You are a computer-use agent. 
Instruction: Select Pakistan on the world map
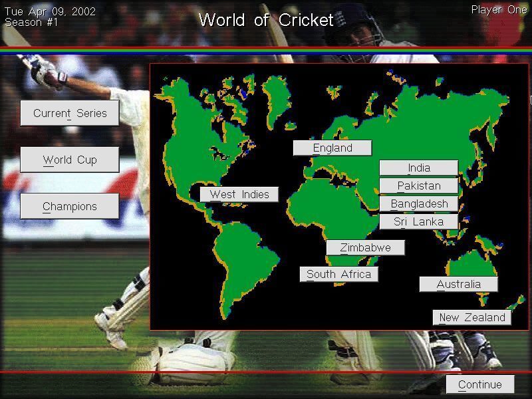pyautogui.click(x=419, y=186)
